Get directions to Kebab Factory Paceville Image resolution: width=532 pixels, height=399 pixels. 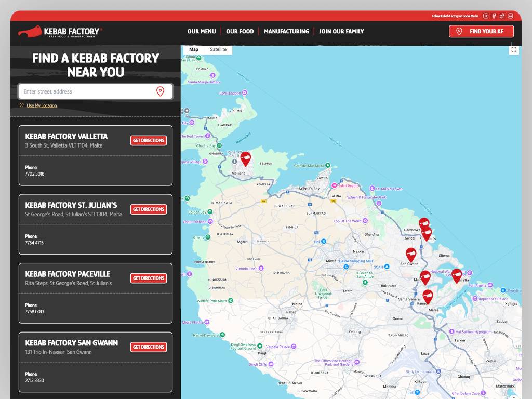tap(149, 278)
